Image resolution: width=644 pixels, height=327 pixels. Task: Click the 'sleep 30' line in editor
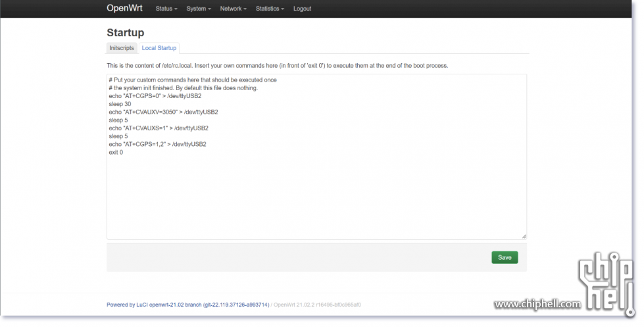tap(120, 104)
